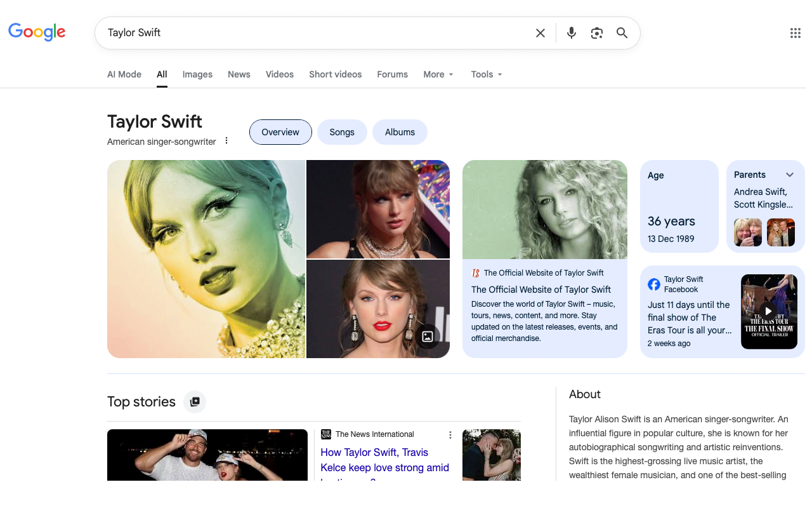Click The News International source icon
This screenshot has height=508, width=812.
tap(326, 434)
